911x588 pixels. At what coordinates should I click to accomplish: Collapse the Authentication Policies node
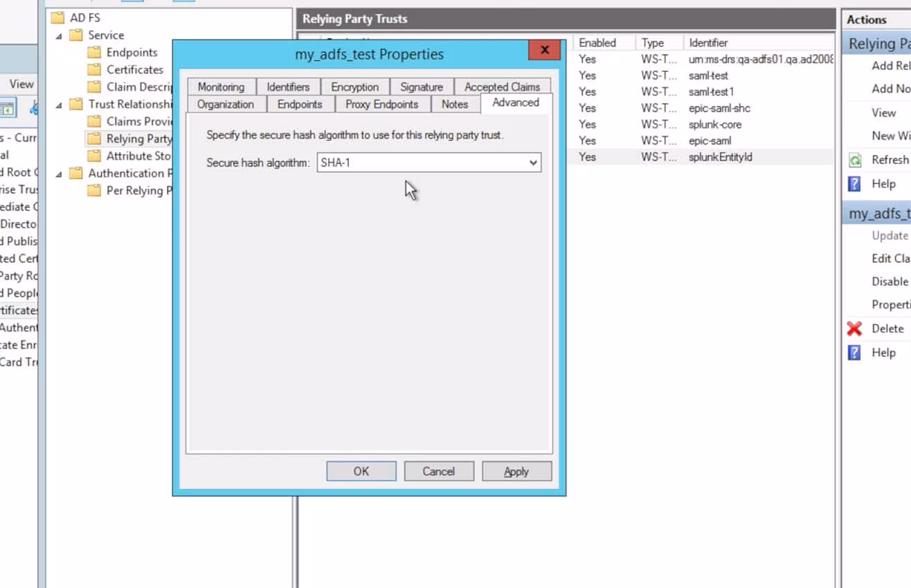(58, 174)
